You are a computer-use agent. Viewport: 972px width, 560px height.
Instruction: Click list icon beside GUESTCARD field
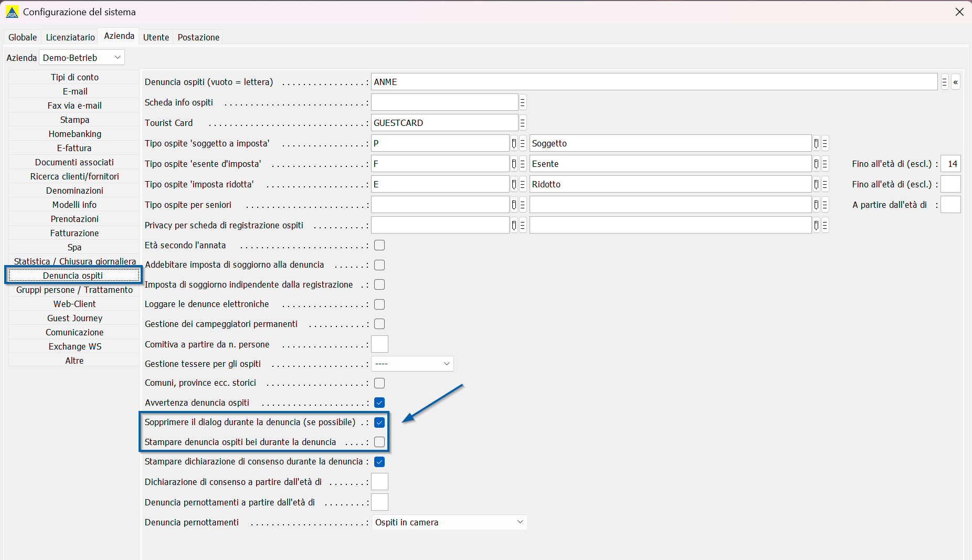tap(522, 123)
